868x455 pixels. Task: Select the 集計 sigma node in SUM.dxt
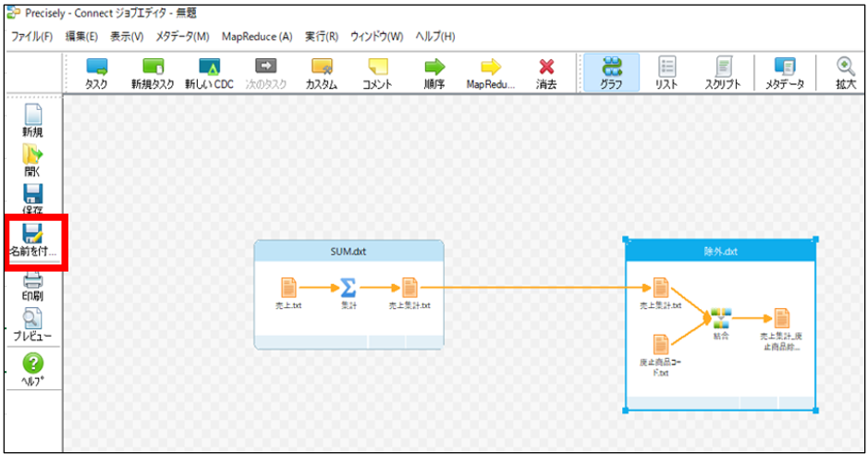pyautogui.click(x=348, y=288)
